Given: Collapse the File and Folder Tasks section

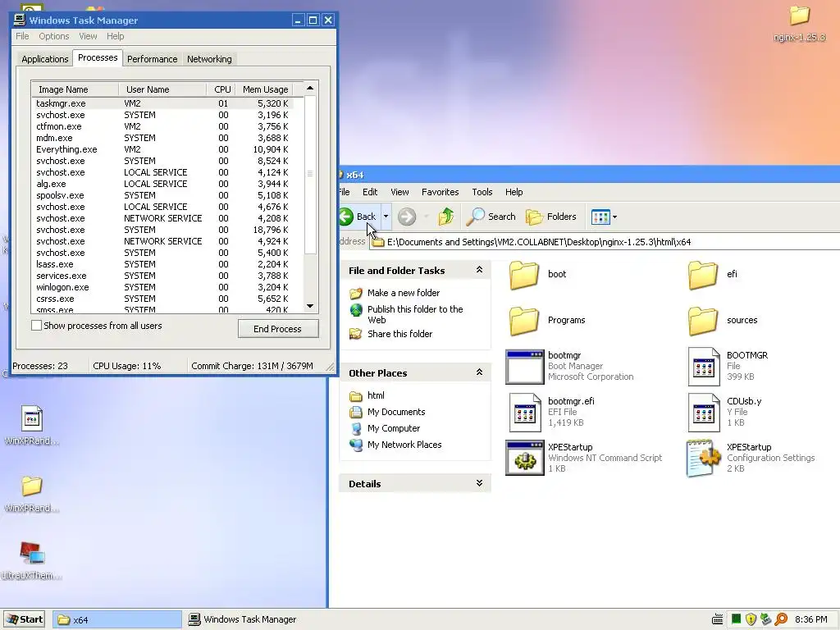Looking at the screenshot, I should click(x=479, y=270).
